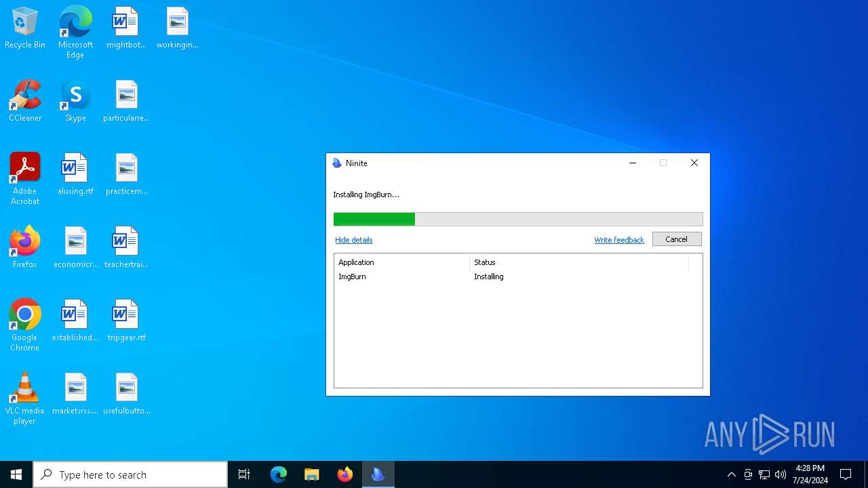Select the usefulbutto image file icon
868x488 pixels.
tap(126, 394)
